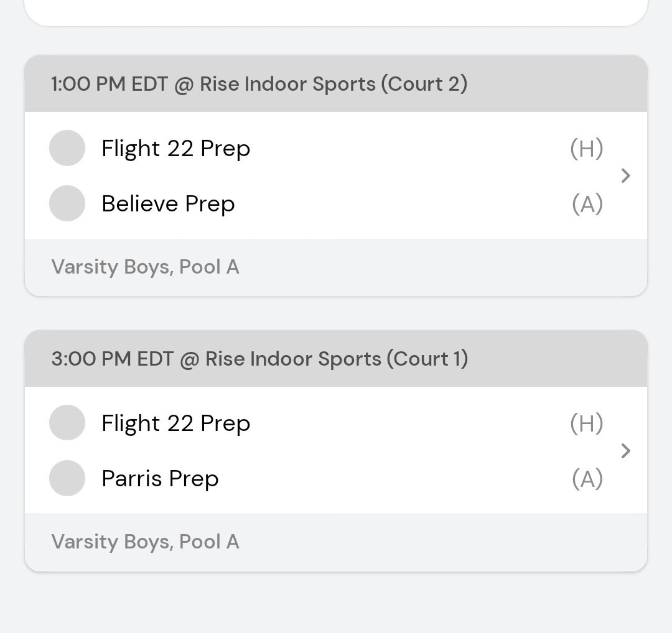Image resolution: width=672 pixels, height=633 pixels.
Task: Click the 3:00 PM EDT time text
Action: [x=112, y=359]
